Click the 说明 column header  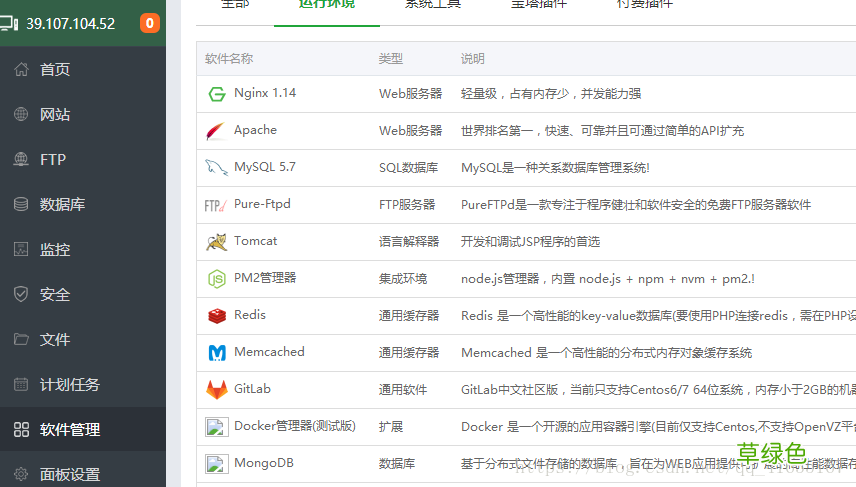click(x=473, y=58)
